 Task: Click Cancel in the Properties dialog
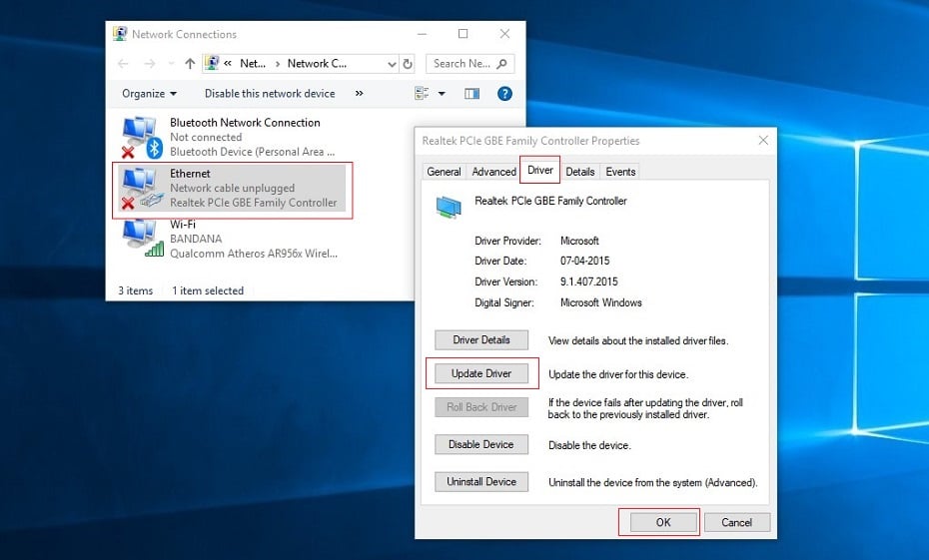tap(736, 522)
